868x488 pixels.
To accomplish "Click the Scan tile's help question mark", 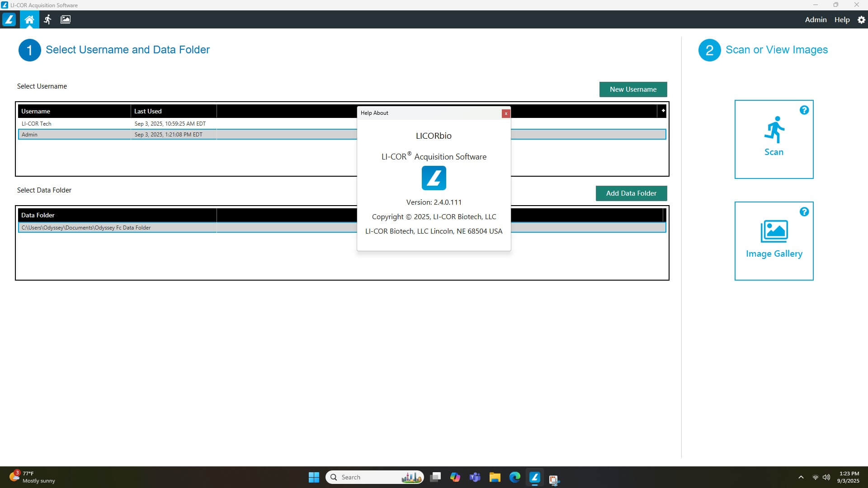I will coord(804,110).
